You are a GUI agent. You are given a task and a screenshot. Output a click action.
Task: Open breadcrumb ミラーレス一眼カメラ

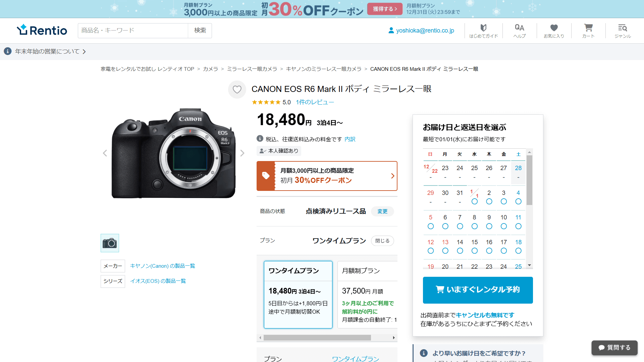252,69
